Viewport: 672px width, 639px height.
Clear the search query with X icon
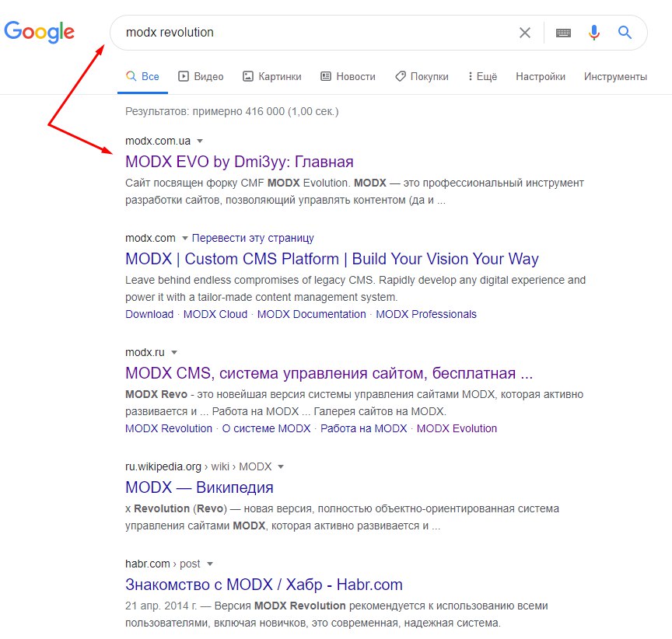pyautogui.click(x=524, y=33)
